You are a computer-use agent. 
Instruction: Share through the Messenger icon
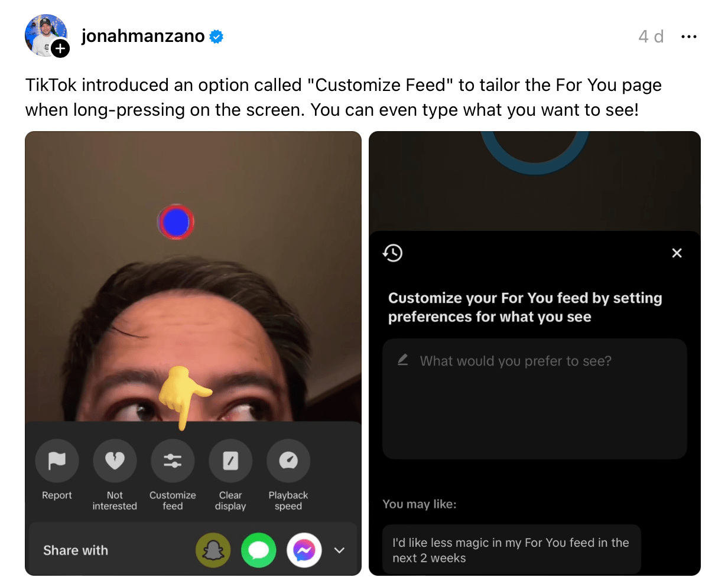click(304, 550)
